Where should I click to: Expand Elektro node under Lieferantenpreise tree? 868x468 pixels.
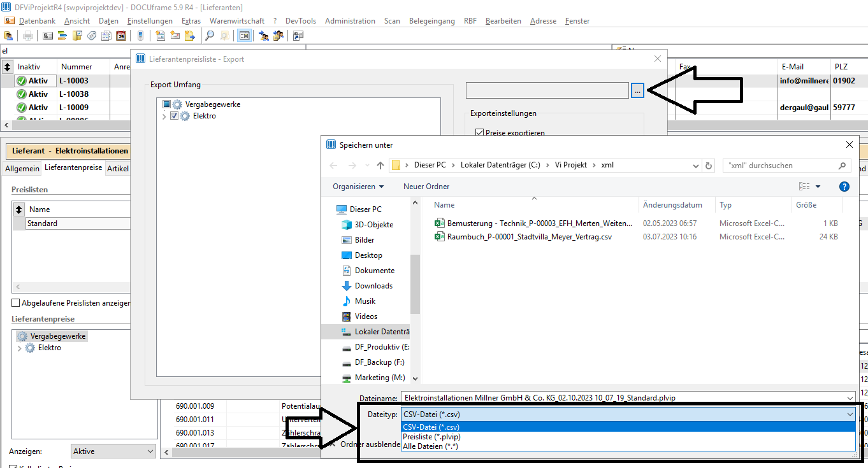pyautogui.click(x=19, y=348)
